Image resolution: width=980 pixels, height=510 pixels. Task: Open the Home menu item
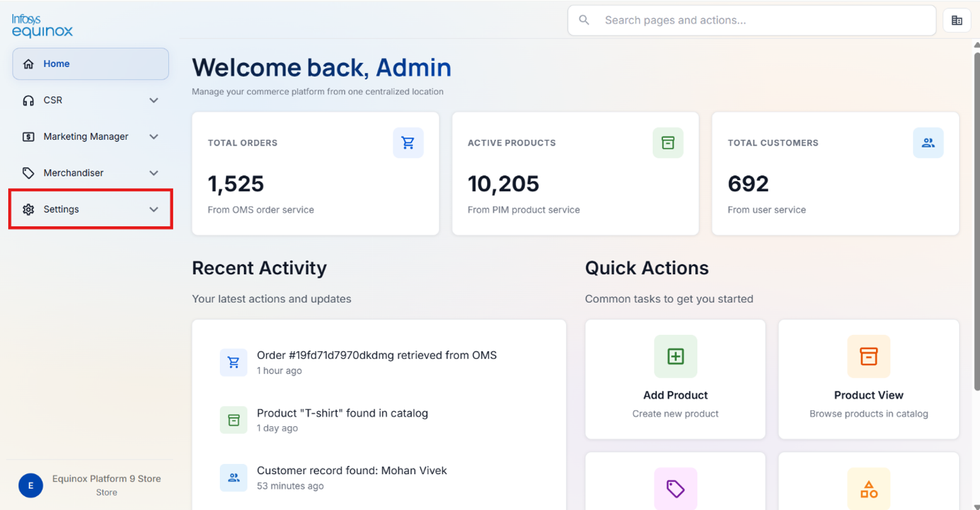[x=91, y=64]
